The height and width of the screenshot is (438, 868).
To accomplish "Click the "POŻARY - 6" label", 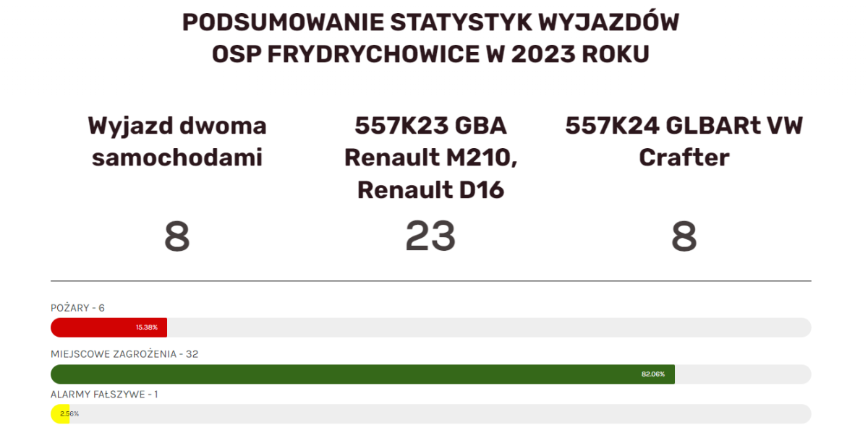I will (x=77, y=308).
